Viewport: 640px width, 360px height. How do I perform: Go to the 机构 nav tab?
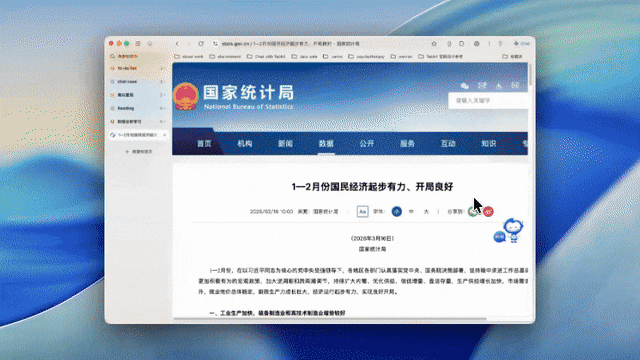coord(245,143)
